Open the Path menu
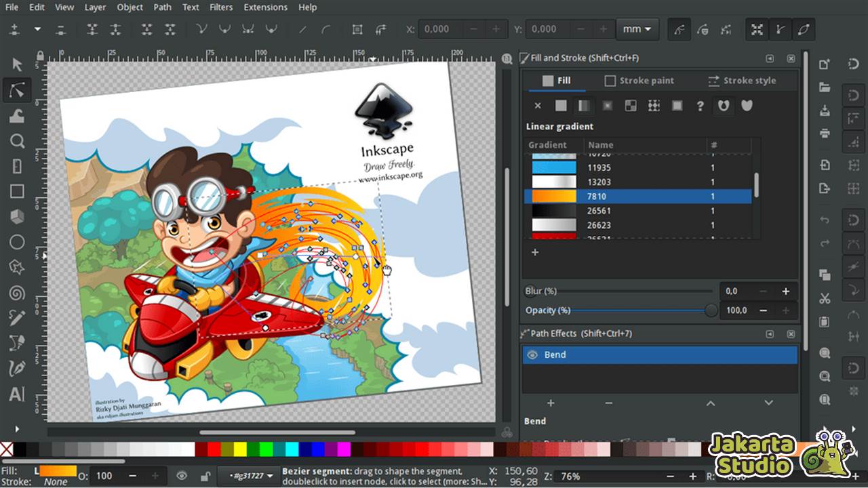868x488 pixels. (163, 7)
